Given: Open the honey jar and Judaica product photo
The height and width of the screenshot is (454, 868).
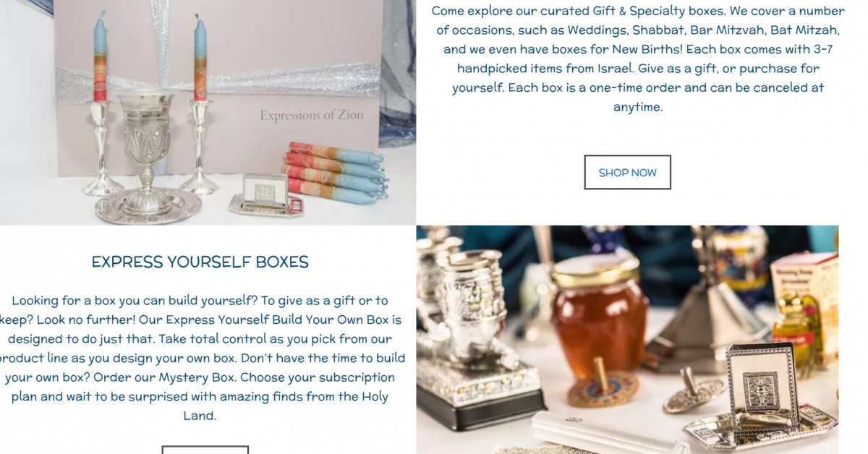Looking at the screenshot, I should click(x=627, y=340).
